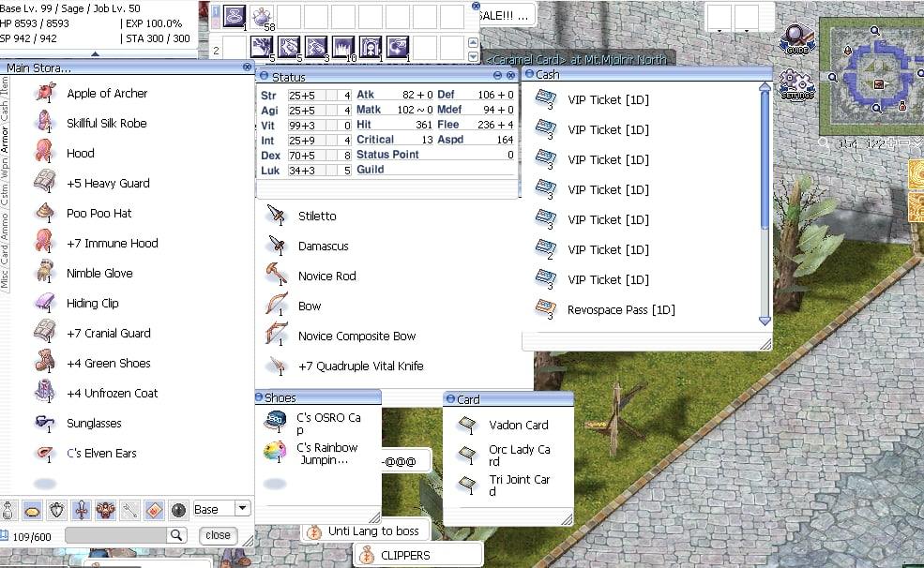Open the CLIPPERS shop sign
The width and height of the screenshot is (924, 568).
417,555
